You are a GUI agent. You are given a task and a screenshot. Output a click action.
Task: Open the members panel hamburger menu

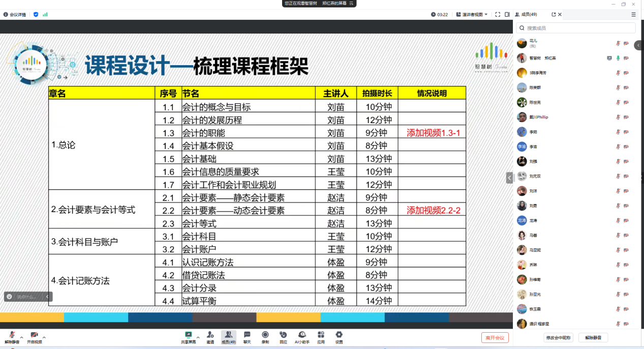(x=633, y=14)
